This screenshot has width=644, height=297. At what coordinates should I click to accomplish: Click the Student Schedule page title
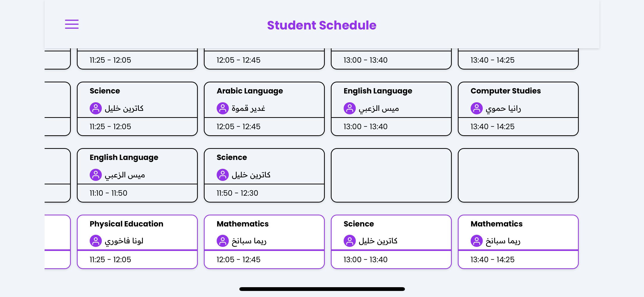click(x=322, y=25)
